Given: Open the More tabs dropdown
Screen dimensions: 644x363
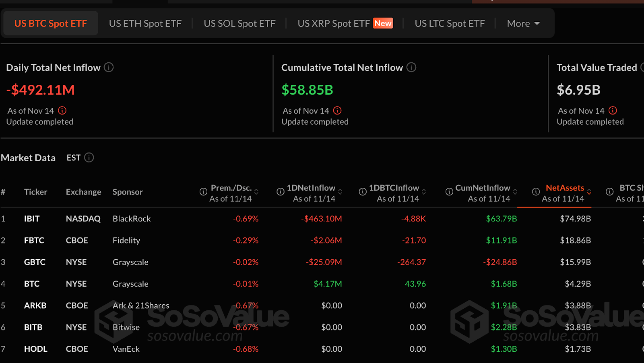Looking at the screenshot, I should click(x=523, y=24).
